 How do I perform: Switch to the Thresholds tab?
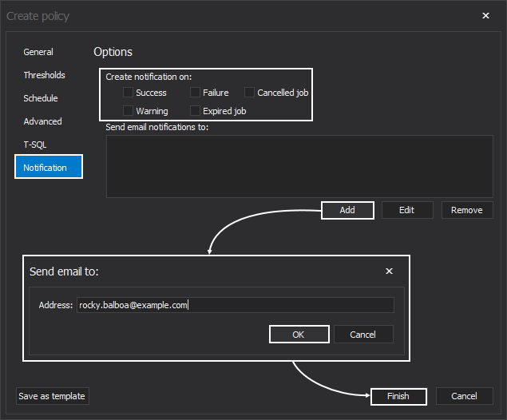(x=44, y=75)
